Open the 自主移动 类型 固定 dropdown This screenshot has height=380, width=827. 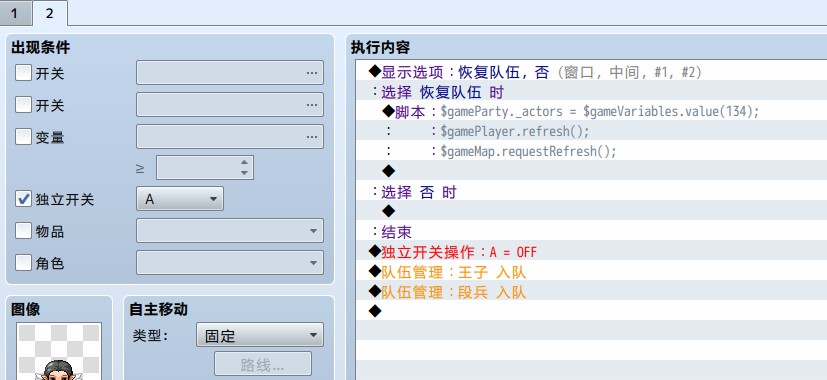(260, 335)
